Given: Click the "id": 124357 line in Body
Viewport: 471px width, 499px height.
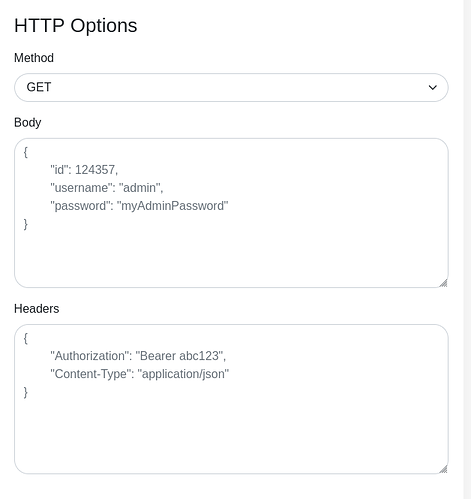Looking at the screenshot, I should (84, 170).
